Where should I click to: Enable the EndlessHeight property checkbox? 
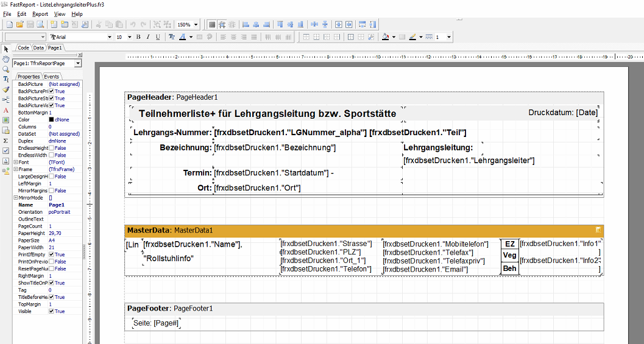coord(52,148)
